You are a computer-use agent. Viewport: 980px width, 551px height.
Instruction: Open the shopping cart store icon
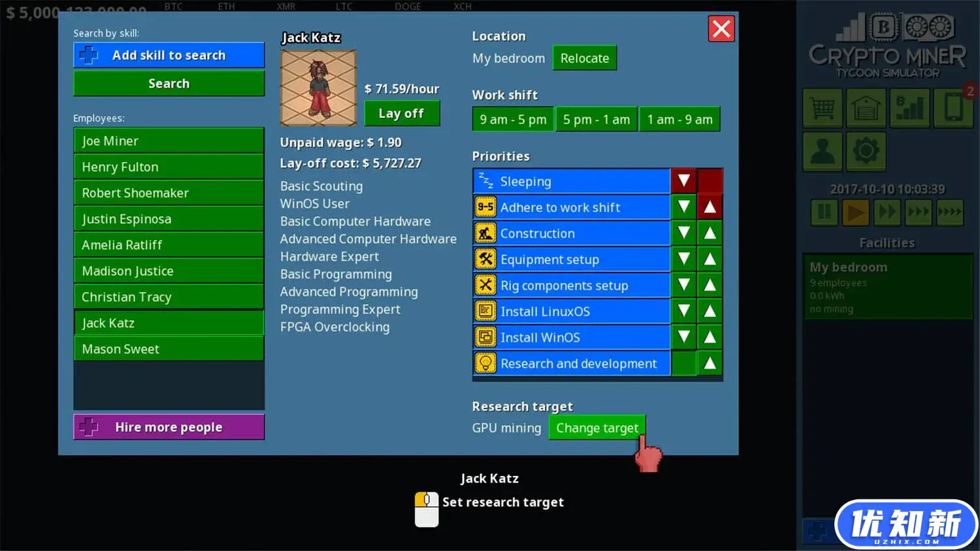point(822,108)
